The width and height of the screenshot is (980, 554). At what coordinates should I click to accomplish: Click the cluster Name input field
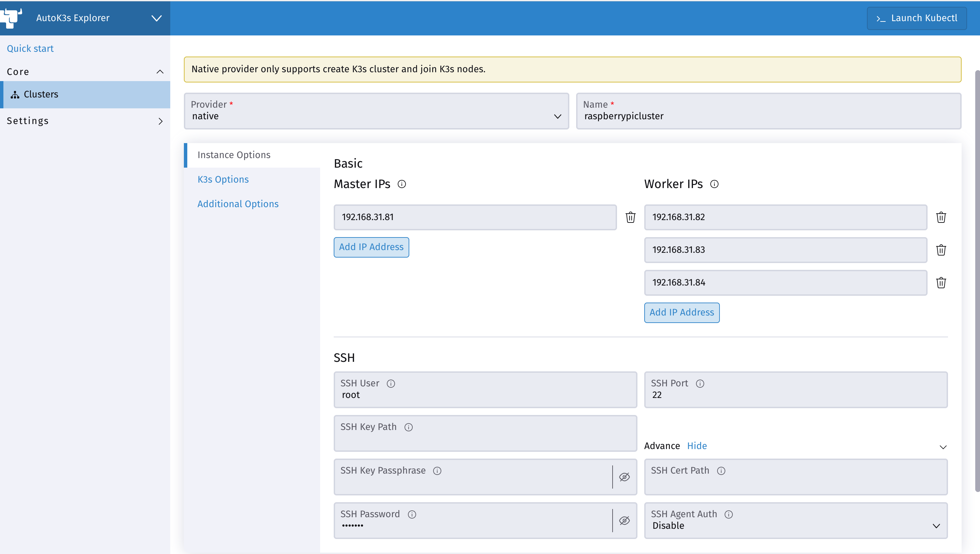[x=768, y=116]
